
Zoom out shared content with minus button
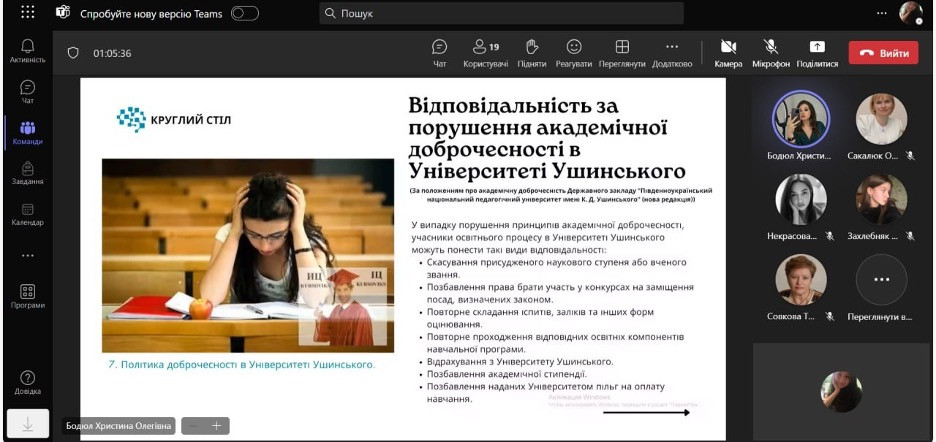[193, 426]
